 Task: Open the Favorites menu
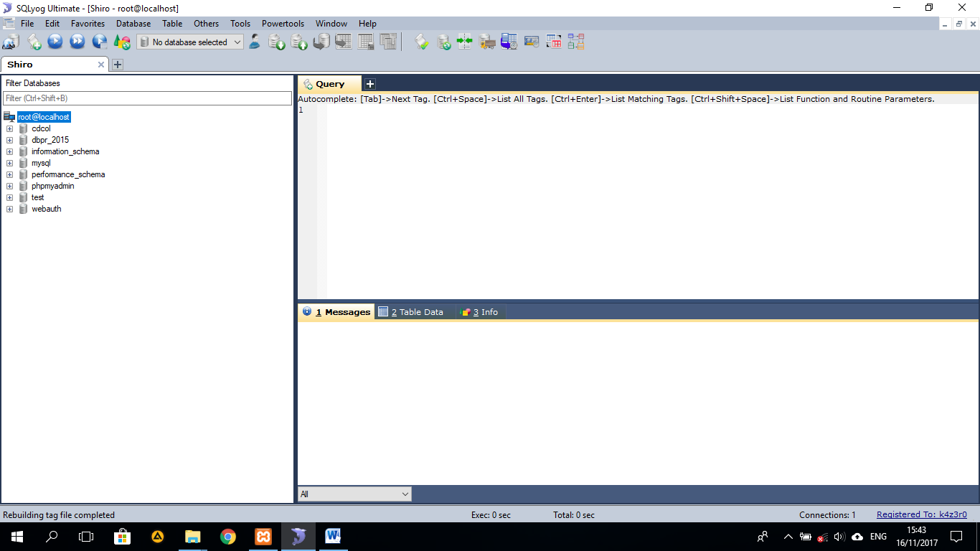[x=88, y=24]
